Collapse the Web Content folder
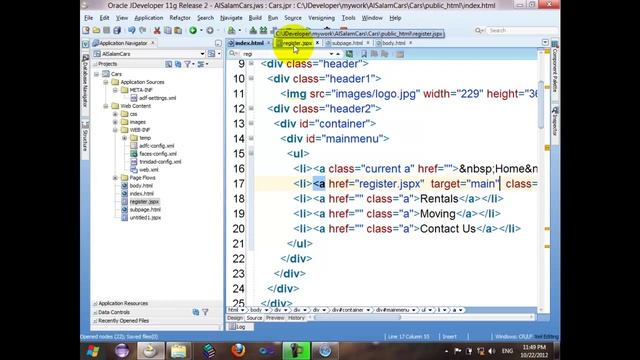The image size is (640, 360). point(106,106)
